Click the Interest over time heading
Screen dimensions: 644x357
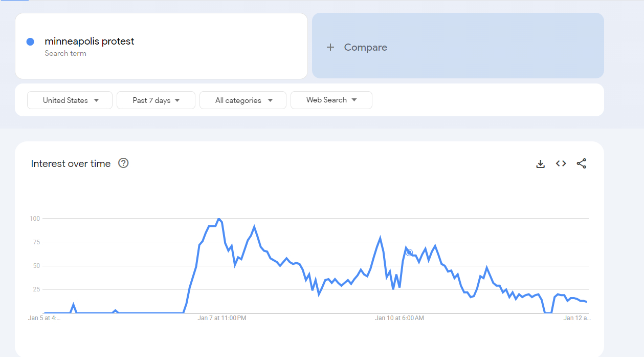click(x=71, y=164)
